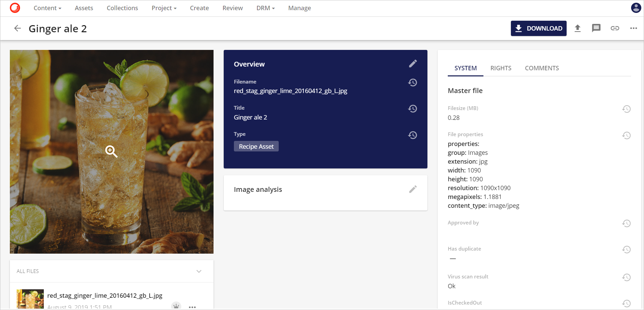Toggle the Recipe Asset type chip
Image resolution: width=644 pixels, height=310 pixels.
(256, 146)
